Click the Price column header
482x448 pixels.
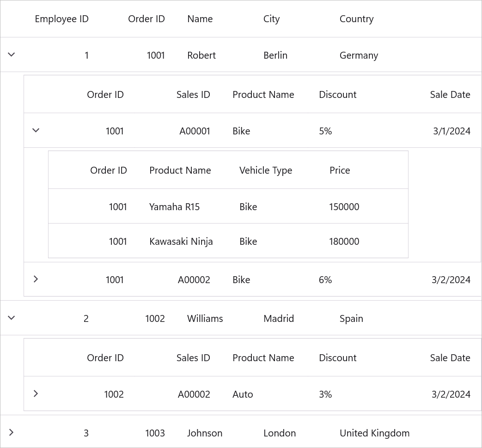click(340, 170)
